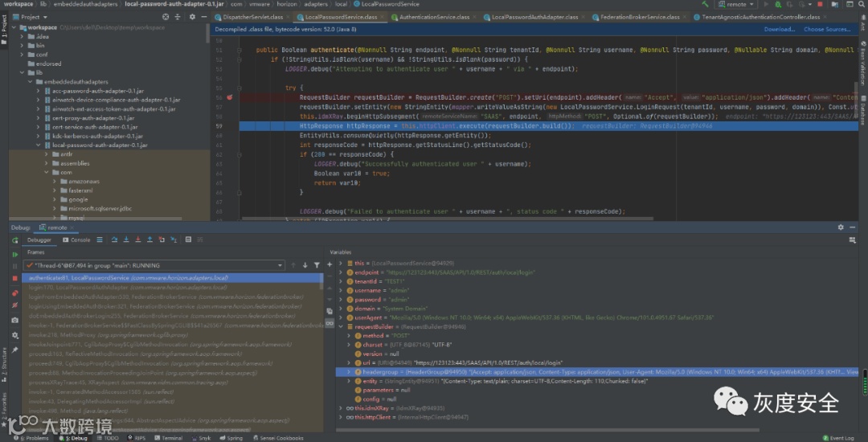Click the Choose Sources link
The height and width of the screenshot is (442, 868).
[x=827, y=29]
